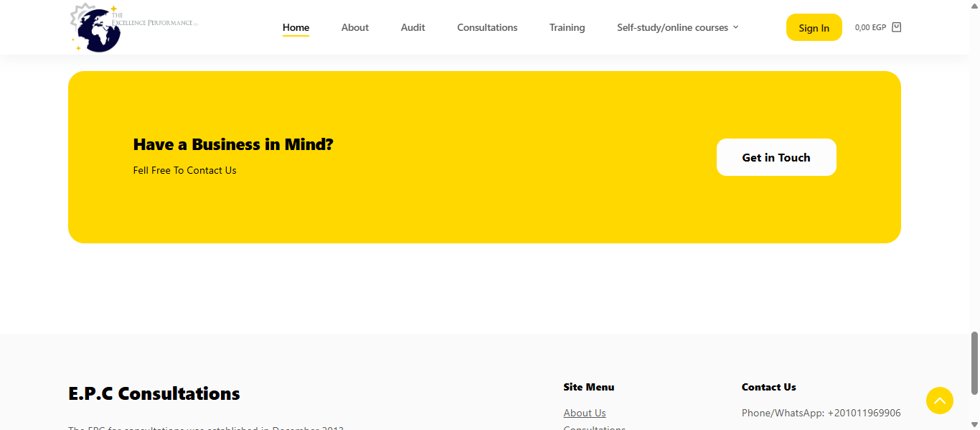
Task: Click the Contact Us footer heading
Action: point(768,387)
